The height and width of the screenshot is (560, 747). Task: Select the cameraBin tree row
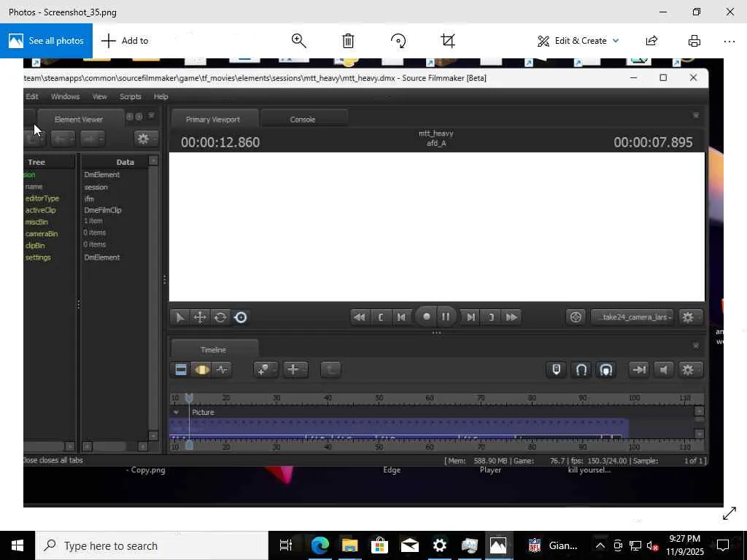pyautogui.click(x=42, y=234)
